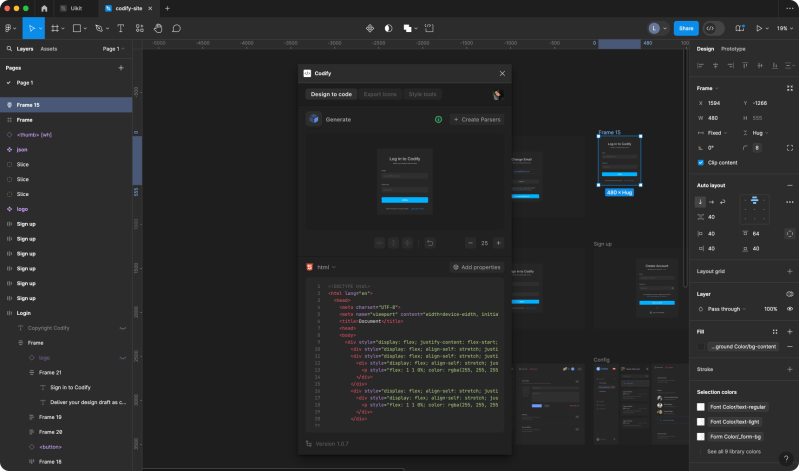Image resolution: width=799 pixels, height=471 pixels.
Task: Click the Generate cube icon in Codify
Action: (313, 119)
